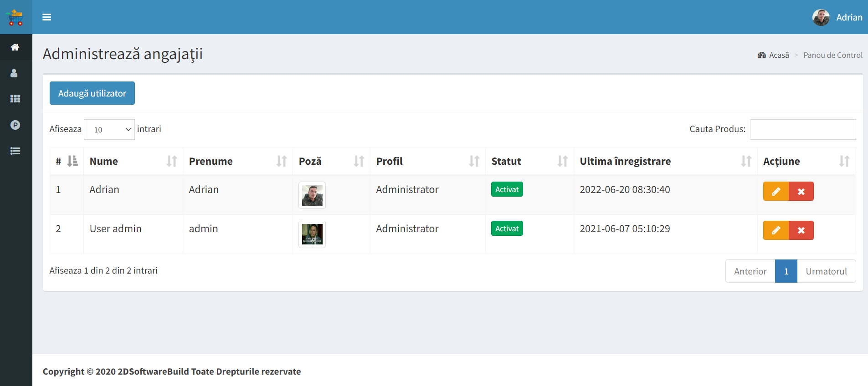The height and width of the screenshot is (386, 868).
Task: Open the home icon in sidebar
Action: pos(15,47)
